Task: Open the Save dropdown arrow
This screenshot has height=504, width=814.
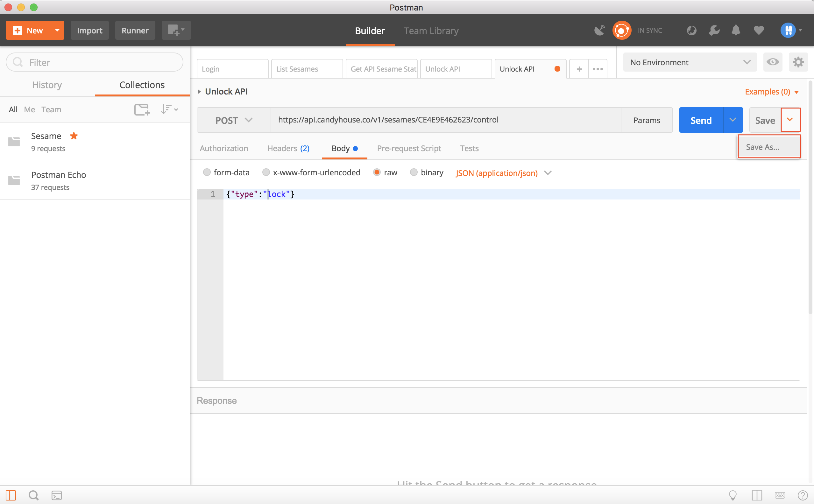Action: coord(790,120)
